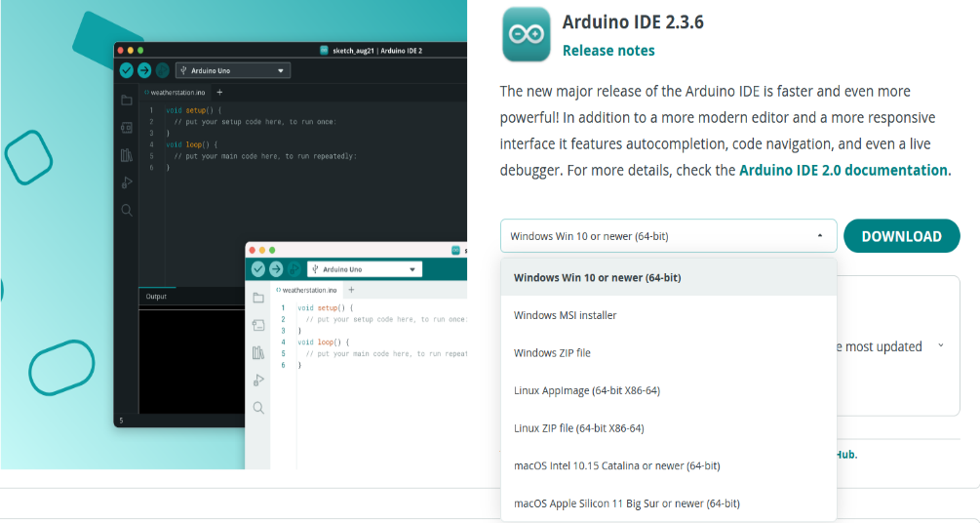
Task: Open Library Manager icon in light IDE
Action: pyautogui.click(x=258, y=353)
